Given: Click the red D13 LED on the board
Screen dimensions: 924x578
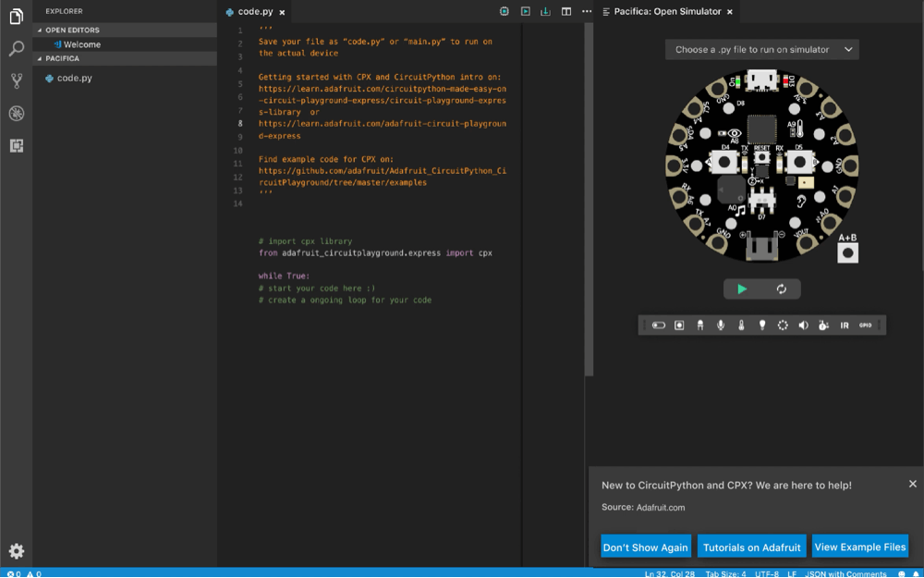Looking at the screenshot, I should (x=785, y=79).
